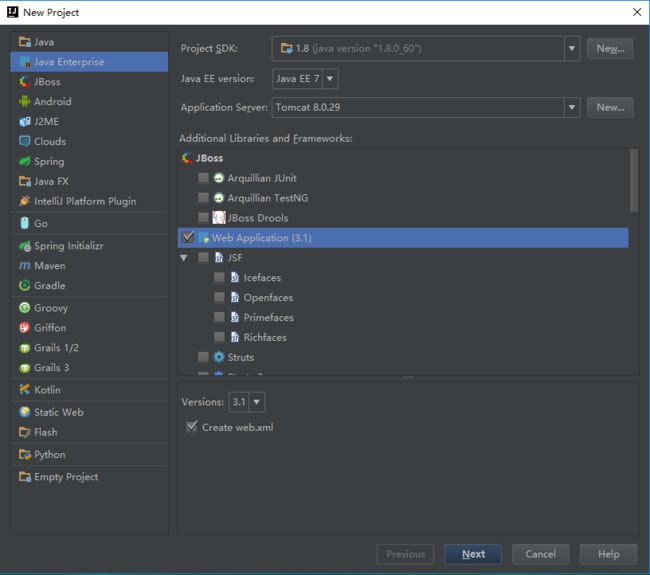The height and width of the screenshot is (575, 650).
Task: Tick the Openfaces checkbox
Action: pyautogui.click(x=219, y=297)
